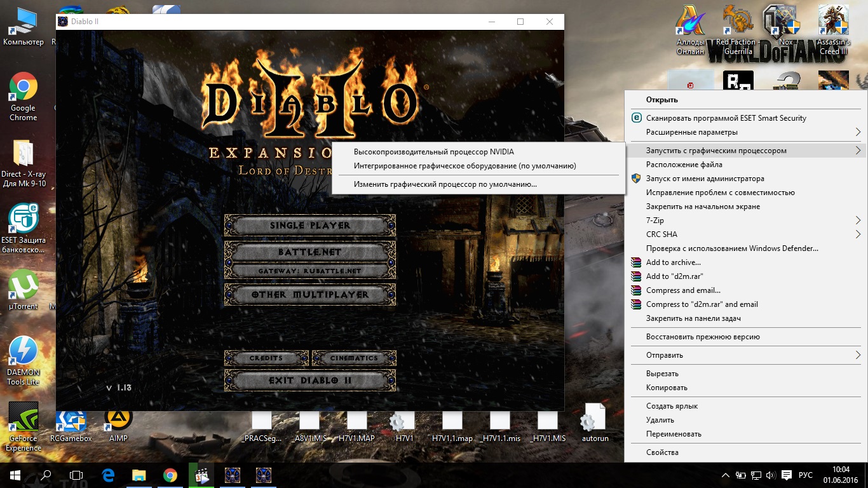Open File Explorer from the taskbar
Screen dimensions: 868x488
139,475
